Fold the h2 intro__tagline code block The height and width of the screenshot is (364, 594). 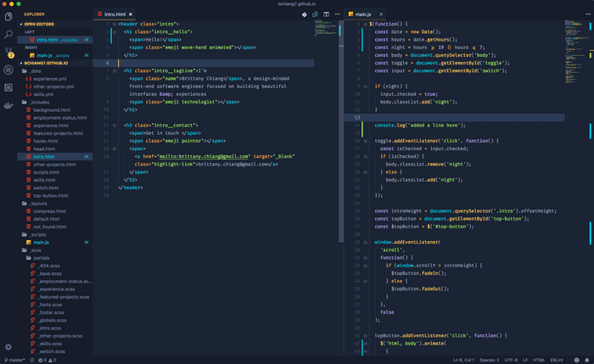(x=114, y=70)
